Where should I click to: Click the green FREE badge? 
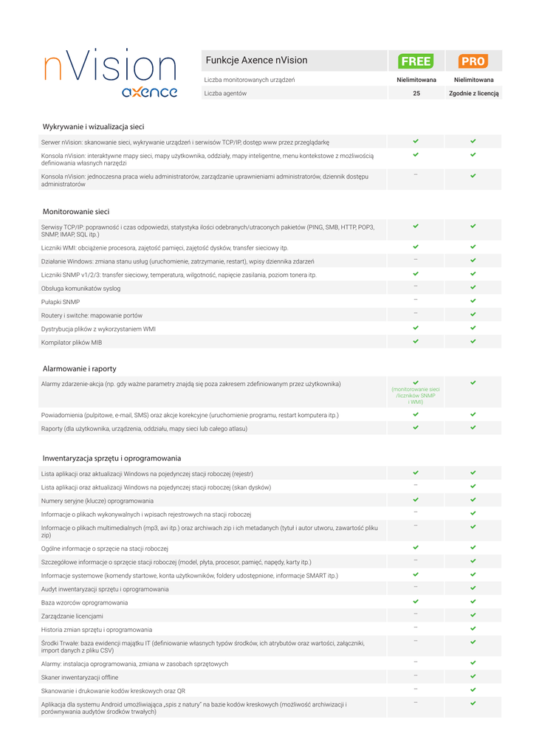click(x=416, y=61)
